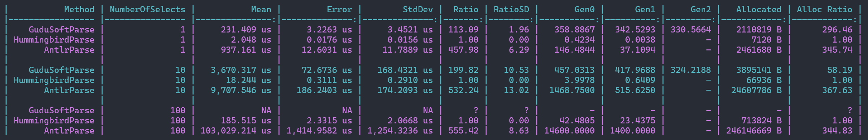Viewport: 868px width, 140px height.
Task: Select the Alloc Ratio value 345.74
Action: click(837, 50)
